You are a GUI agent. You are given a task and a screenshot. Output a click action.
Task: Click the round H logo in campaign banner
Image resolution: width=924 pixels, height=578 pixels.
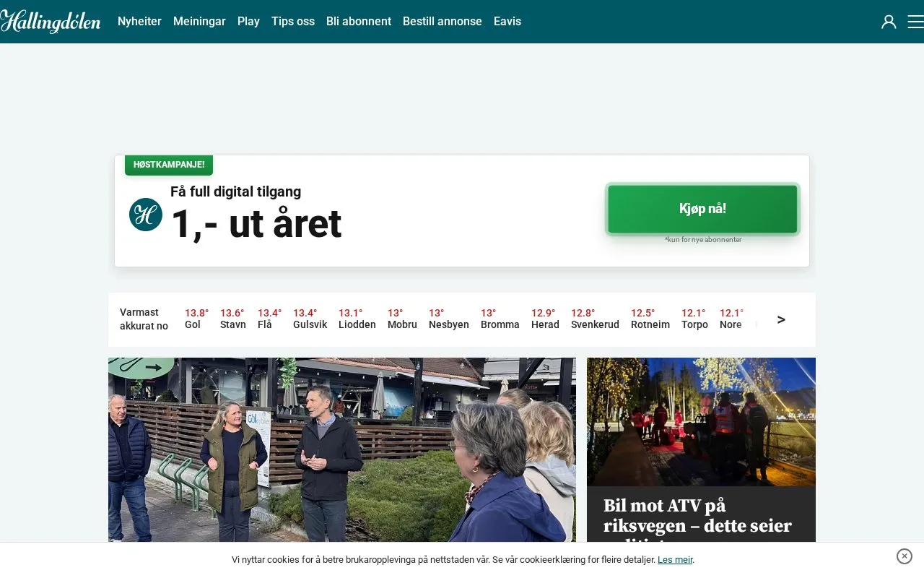coord(146,215)
